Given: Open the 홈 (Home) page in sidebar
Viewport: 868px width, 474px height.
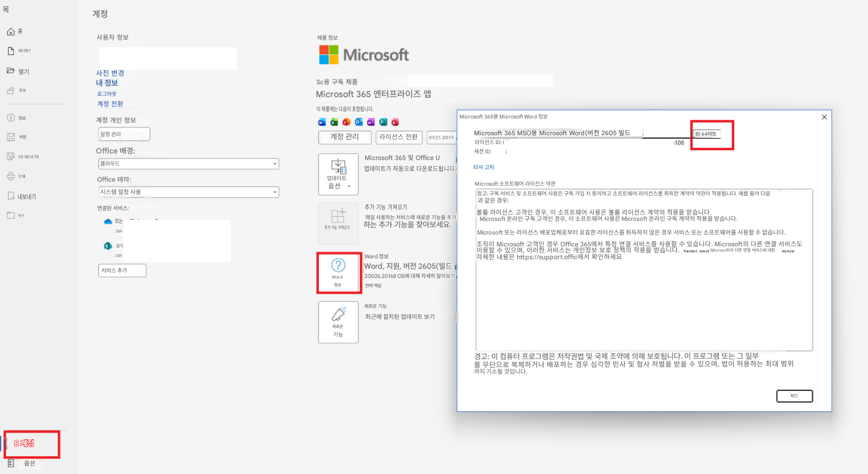Looking at the screenshot, I should click(x=15, y=31).
